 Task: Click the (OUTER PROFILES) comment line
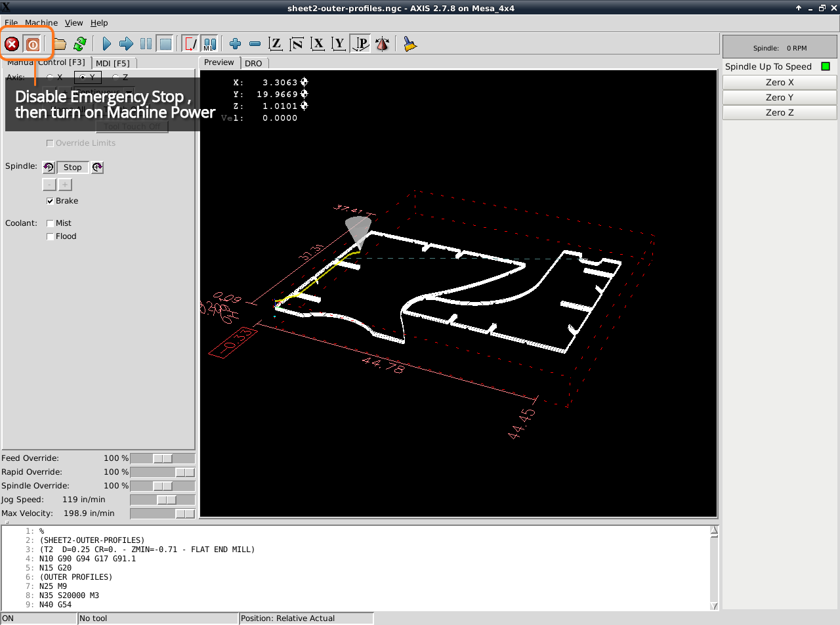coord(76,577)
